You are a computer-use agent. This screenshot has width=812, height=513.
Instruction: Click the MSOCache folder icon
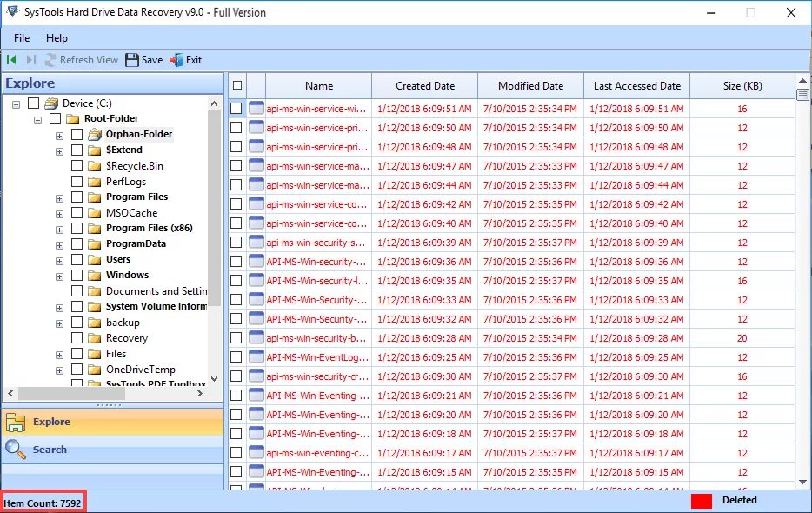94,212
